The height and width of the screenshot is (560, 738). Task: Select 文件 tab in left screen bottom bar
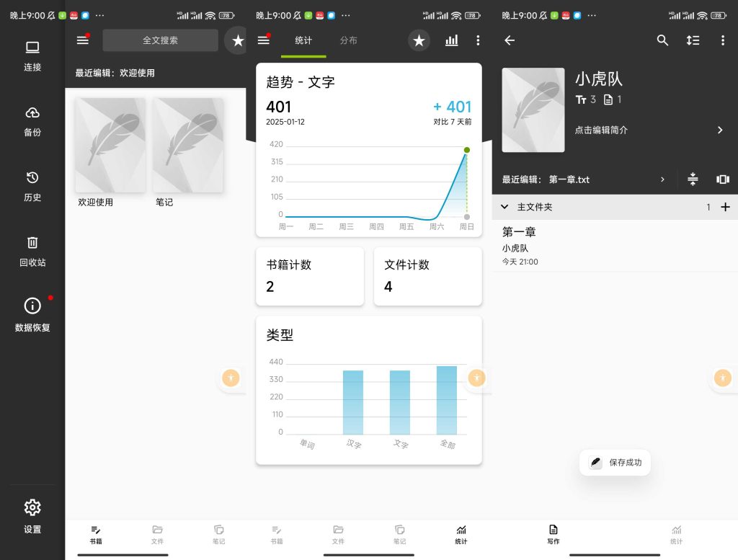coord(157,535)
